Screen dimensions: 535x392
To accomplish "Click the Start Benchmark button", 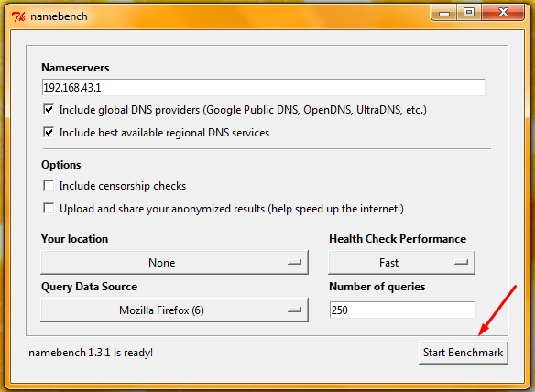I will point(463,353).
